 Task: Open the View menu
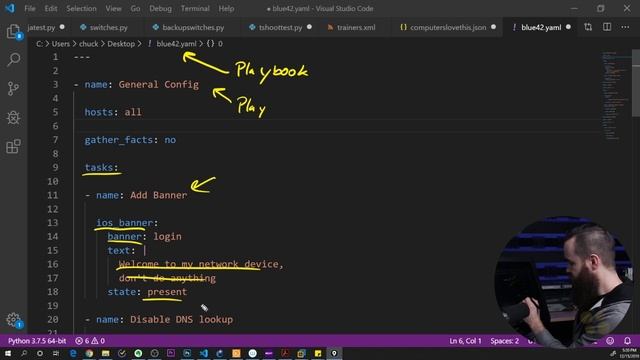pyautogui.click(x=113, y=8)
